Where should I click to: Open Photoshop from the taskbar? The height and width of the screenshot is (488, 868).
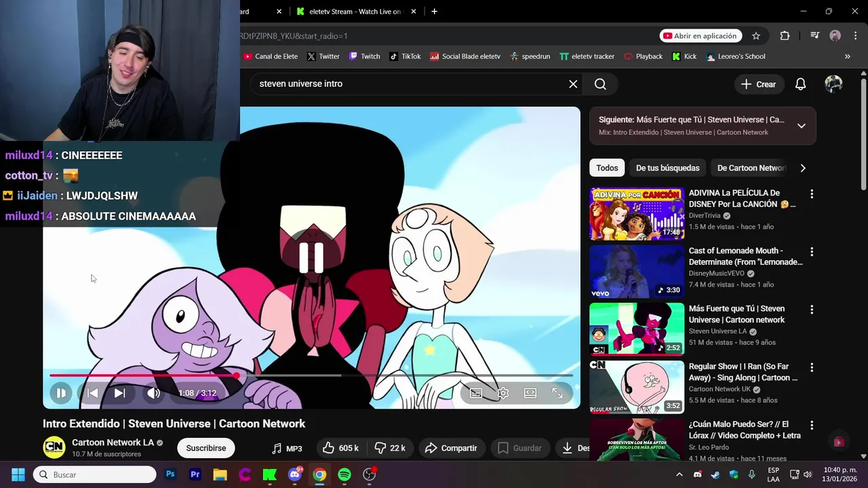170,474
